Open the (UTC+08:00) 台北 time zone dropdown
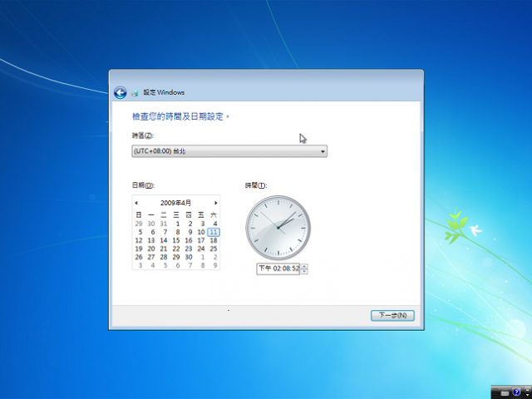This screenshot has height=399, width=532. tap(229, 151)
